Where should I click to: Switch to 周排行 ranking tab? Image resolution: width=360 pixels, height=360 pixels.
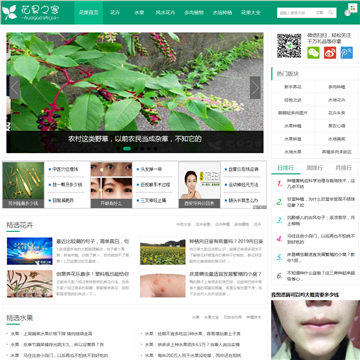[x=315, y=168]
